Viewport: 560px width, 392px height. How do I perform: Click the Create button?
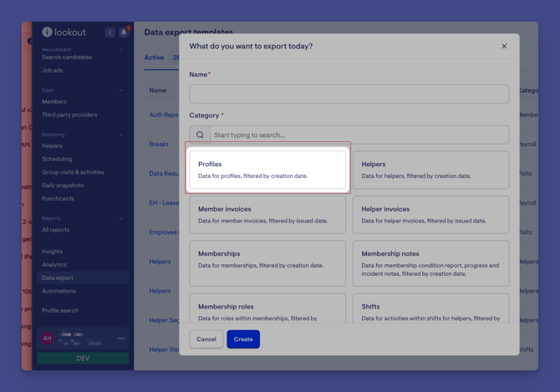[243, 339]
